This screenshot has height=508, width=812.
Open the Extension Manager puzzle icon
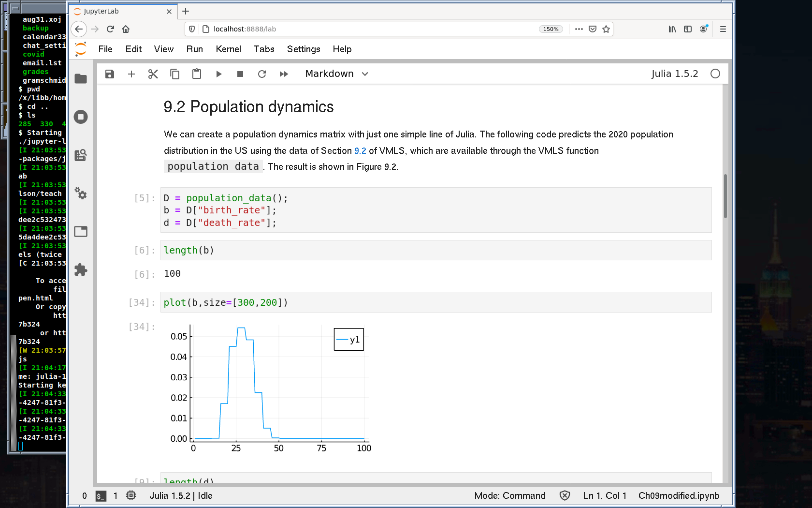[x=81, y=269]
